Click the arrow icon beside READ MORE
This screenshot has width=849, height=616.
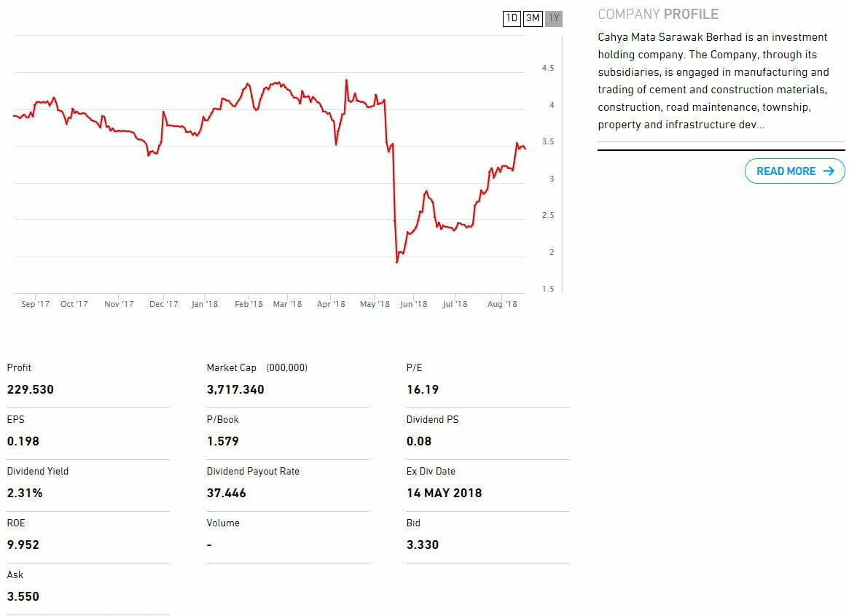click(x=828, y=171)
